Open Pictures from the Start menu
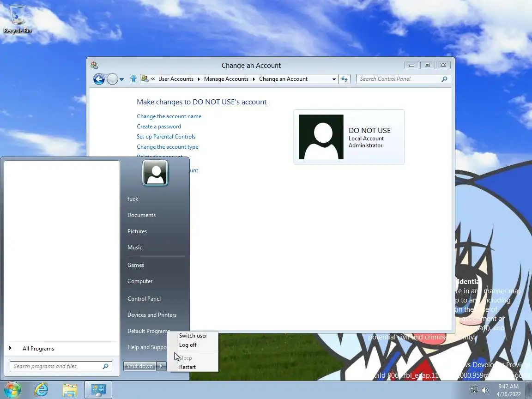 tap(137, 231)
